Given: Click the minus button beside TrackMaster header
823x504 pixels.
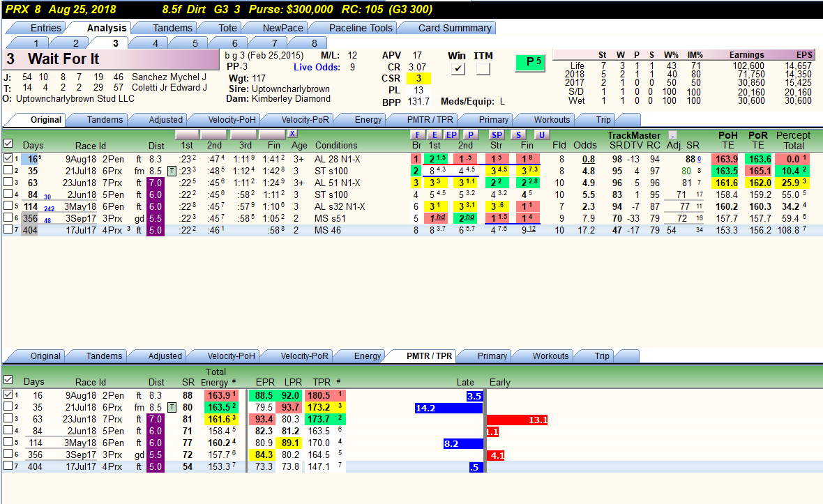Looking at the screenshot, I should 672,135.
